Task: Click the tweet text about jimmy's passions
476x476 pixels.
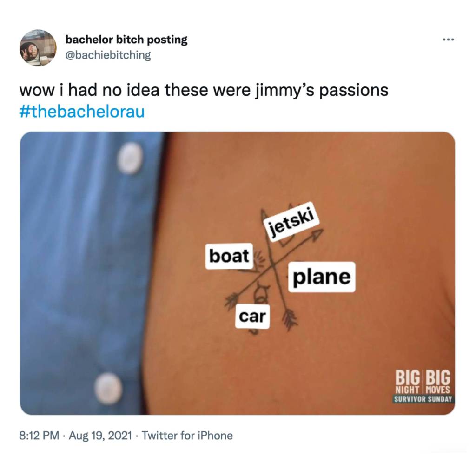Action: coord(204,90)
